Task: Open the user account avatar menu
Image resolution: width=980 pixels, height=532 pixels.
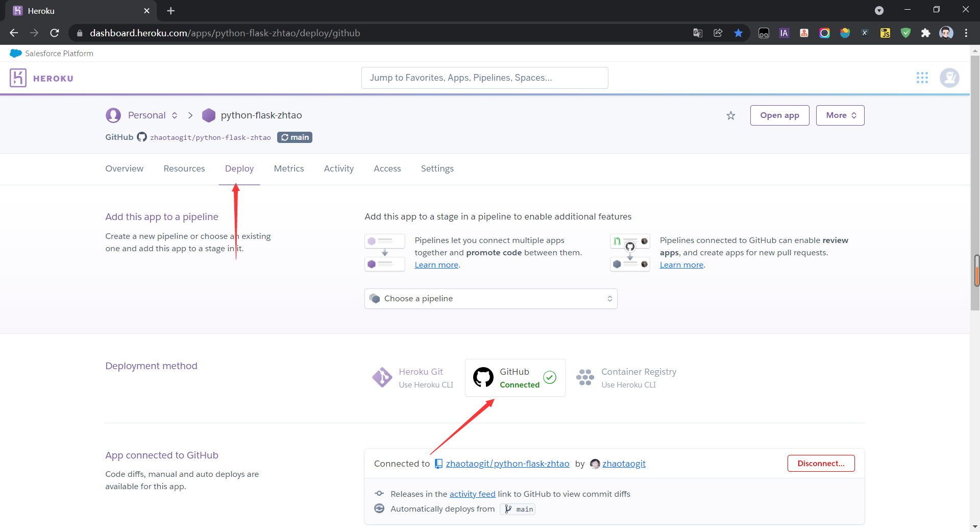Action: coord(949,78)
